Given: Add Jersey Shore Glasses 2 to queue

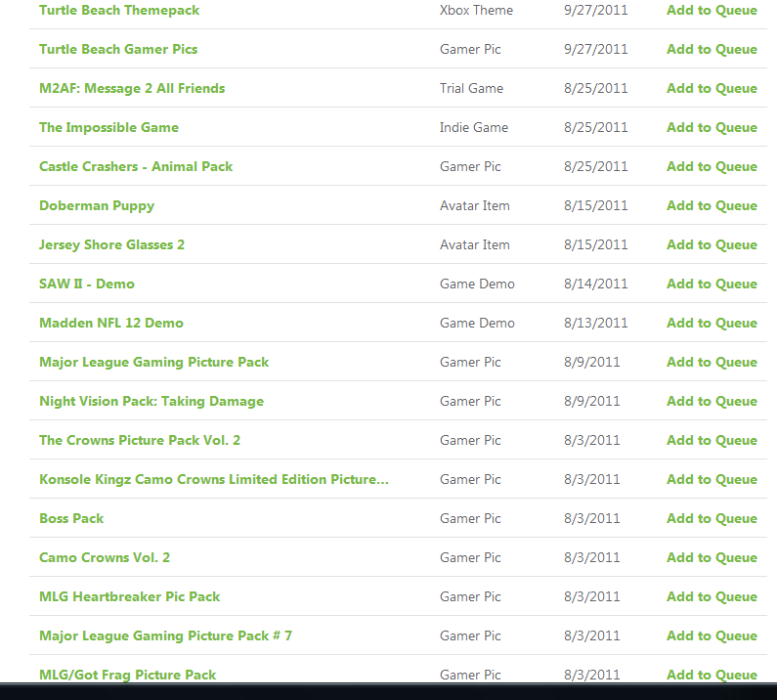Looking at the screenshot, I should pos(712,245).
